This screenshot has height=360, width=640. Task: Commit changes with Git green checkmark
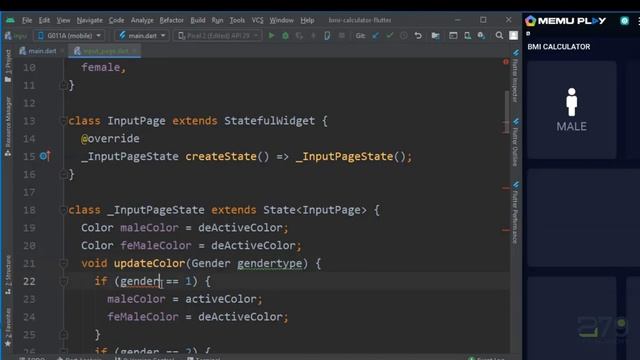(390, 36)
